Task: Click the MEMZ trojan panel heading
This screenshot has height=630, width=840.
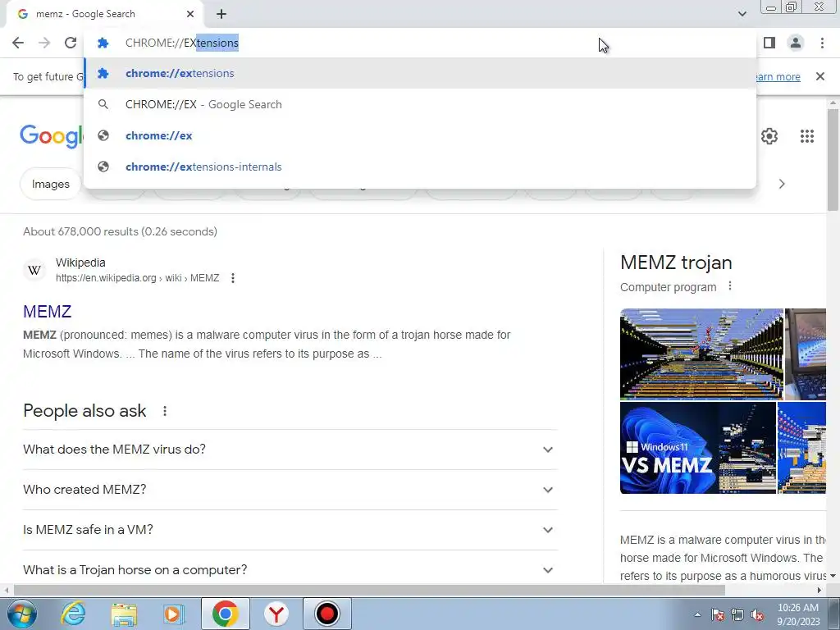Action: (676, 262)
